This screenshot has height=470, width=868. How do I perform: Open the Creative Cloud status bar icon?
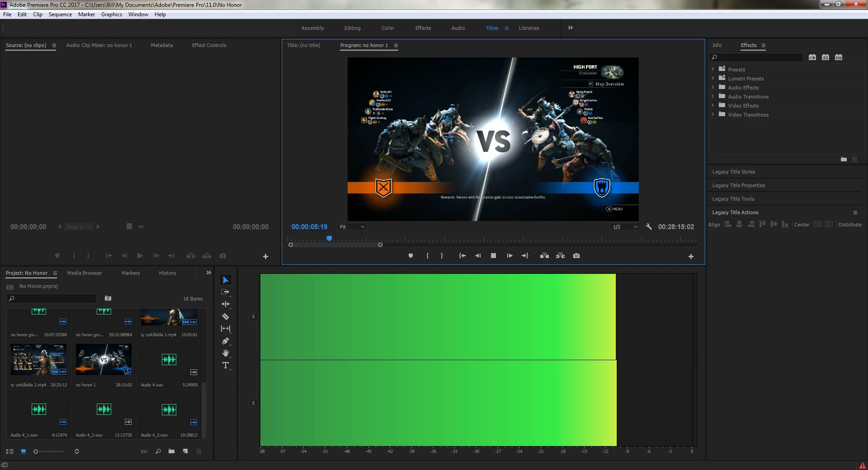click(5, 465)
